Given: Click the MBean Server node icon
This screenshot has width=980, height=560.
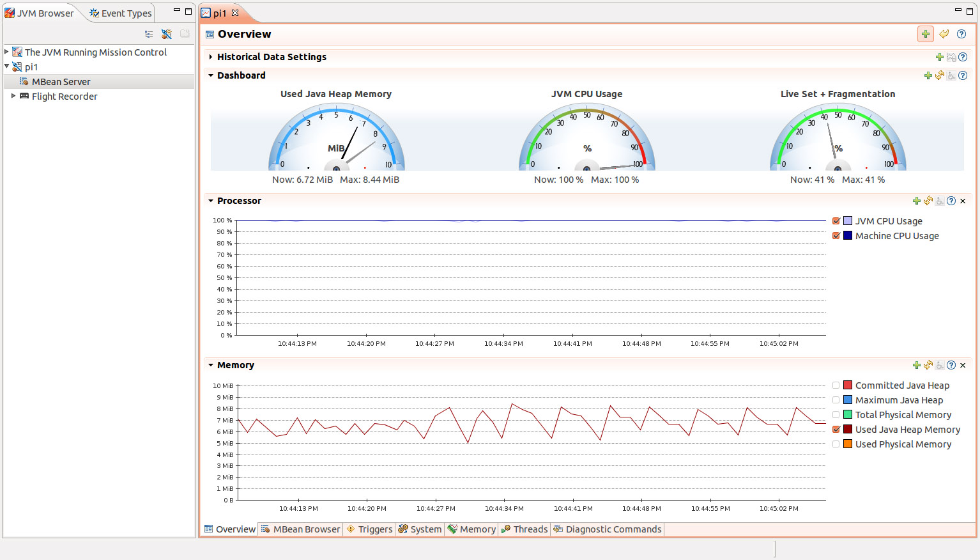Looking at the screenshot, I should pyautogui.click(x=24, y=82).
